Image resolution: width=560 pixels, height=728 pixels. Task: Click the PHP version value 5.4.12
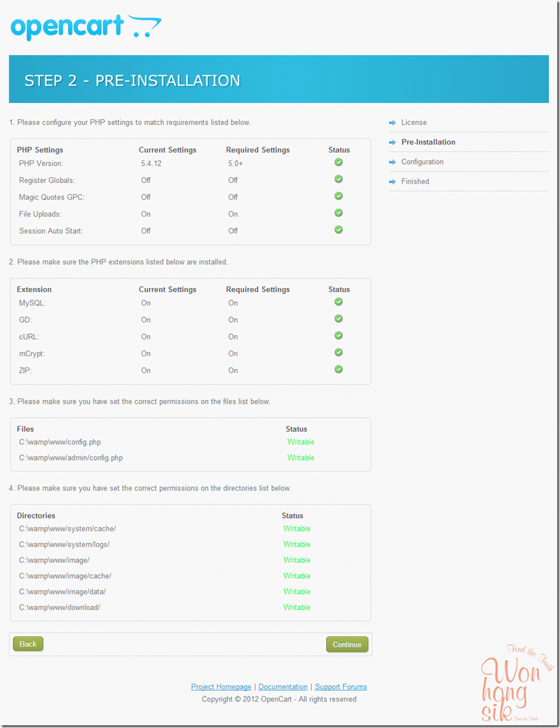tap(151, 163)
